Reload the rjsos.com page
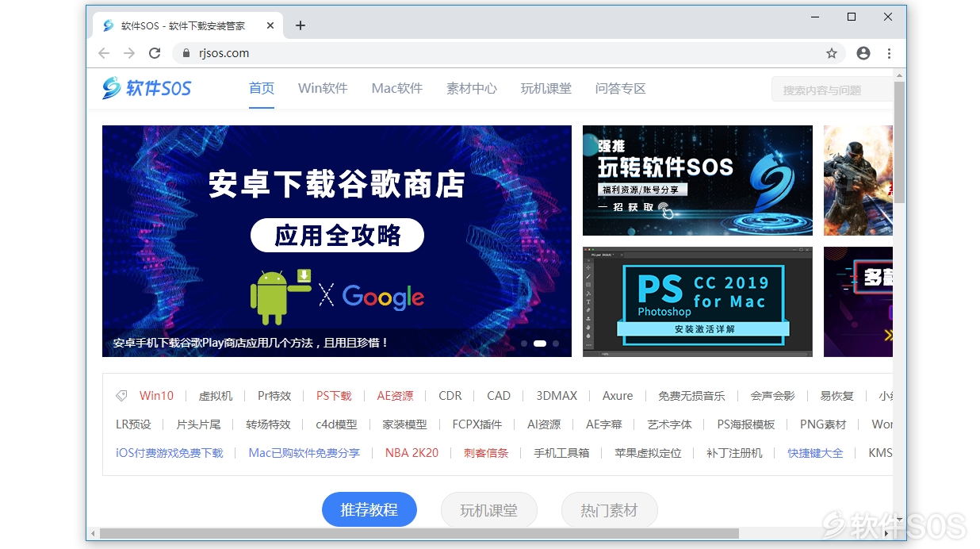The image size is (980, 549). (155, 53)
